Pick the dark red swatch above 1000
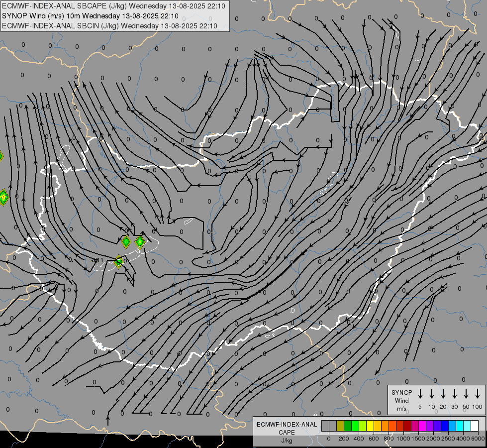The width and height of the screenshot is (487, 448). [x=408, y=426]
